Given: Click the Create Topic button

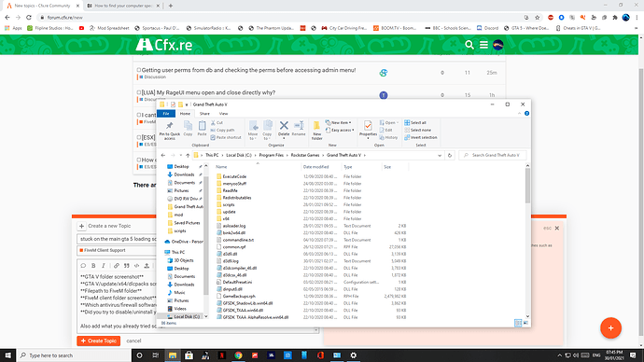Looking at the screenshot, I should (x=99, y=341).
